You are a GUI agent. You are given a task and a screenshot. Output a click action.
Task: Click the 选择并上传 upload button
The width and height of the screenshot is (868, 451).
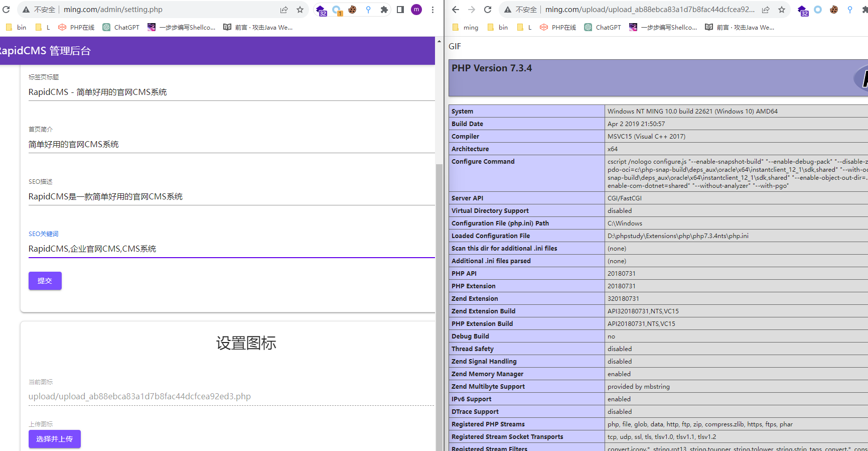(55, 439)
